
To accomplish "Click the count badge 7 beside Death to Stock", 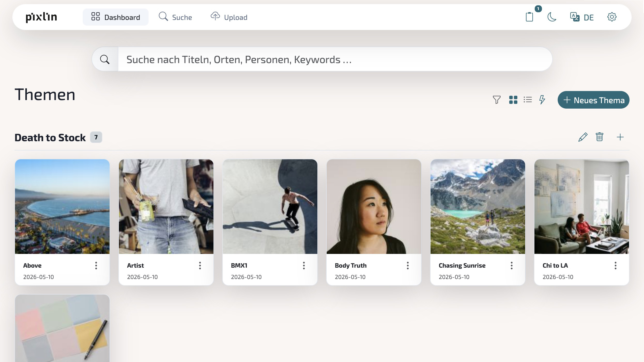I will 96,137.
